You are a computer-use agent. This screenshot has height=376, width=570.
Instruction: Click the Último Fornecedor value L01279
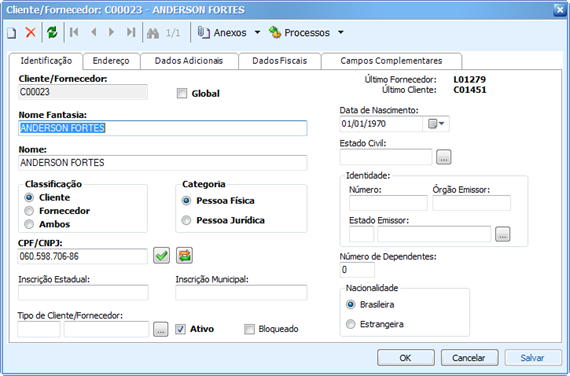click(470, 79)
